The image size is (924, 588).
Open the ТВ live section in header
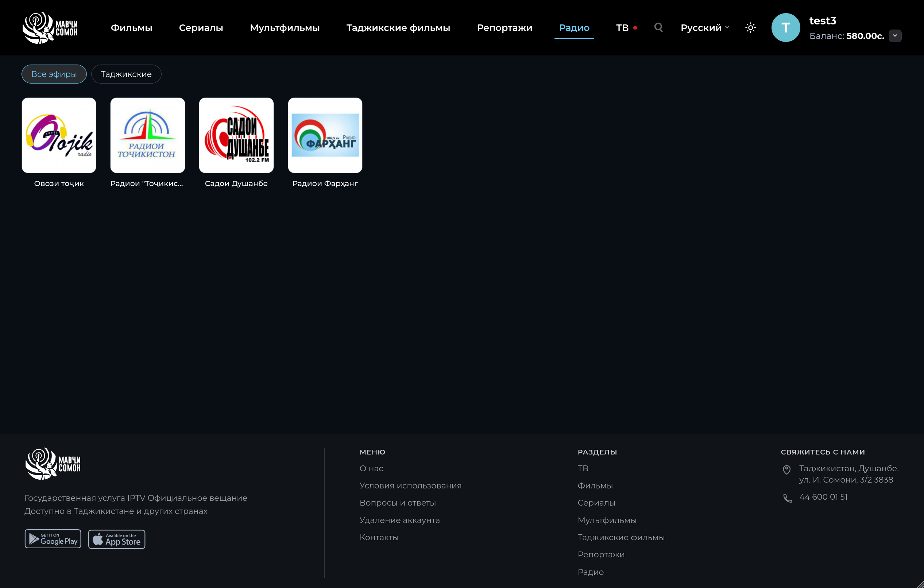626,28
